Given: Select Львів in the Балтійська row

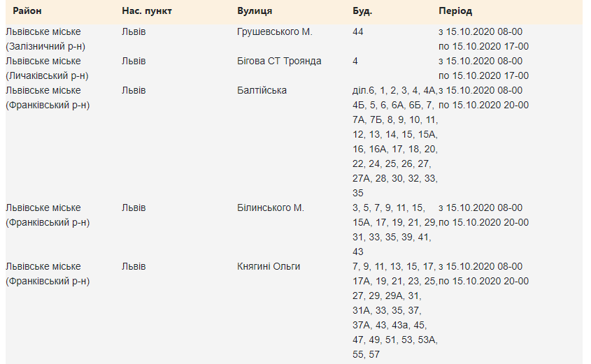Looking at the screenshot, I should click(x=134, y=90).
